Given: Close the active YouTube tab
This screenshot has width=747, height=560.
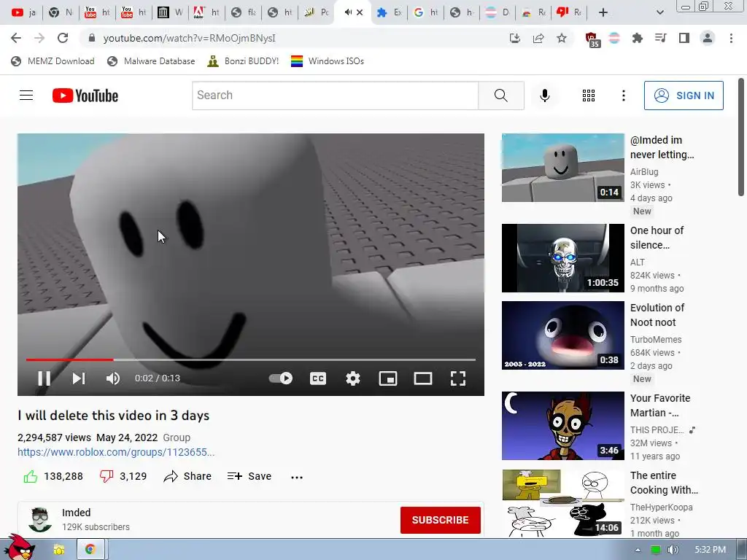Looking at the screenshot, I should click(x=360, y=12).
